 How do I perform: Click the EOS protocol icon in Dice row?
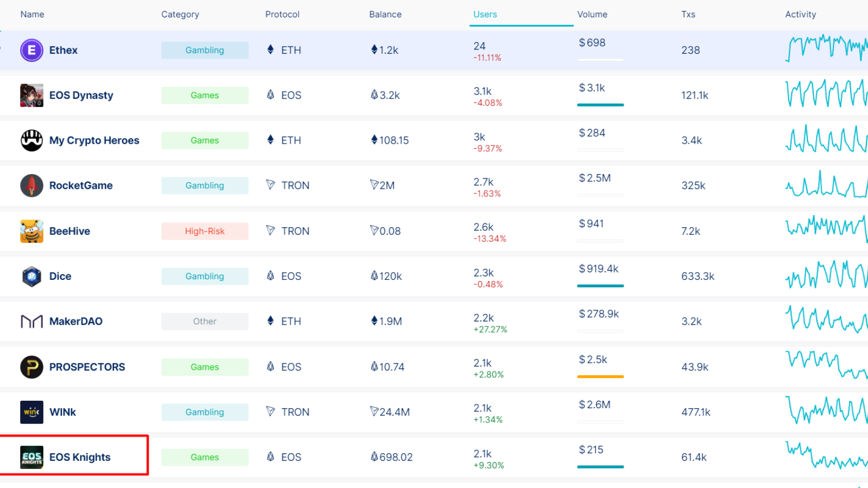(271, 275)
